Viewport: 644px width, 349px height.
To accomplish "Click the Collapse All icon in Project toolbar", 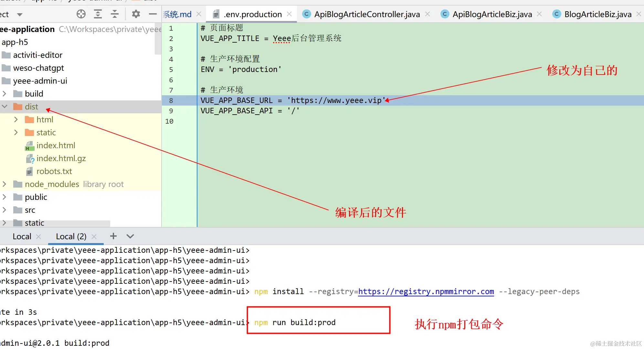I will click(x=115, y=14).
